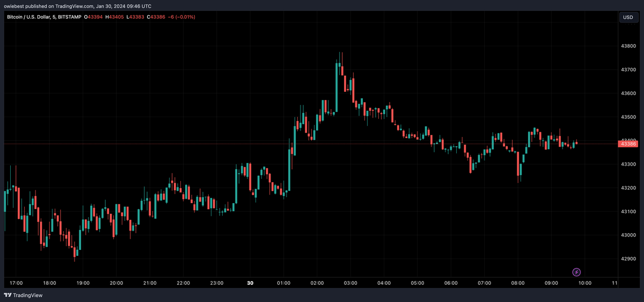Click the 43700 price axis label

[628, 70]
